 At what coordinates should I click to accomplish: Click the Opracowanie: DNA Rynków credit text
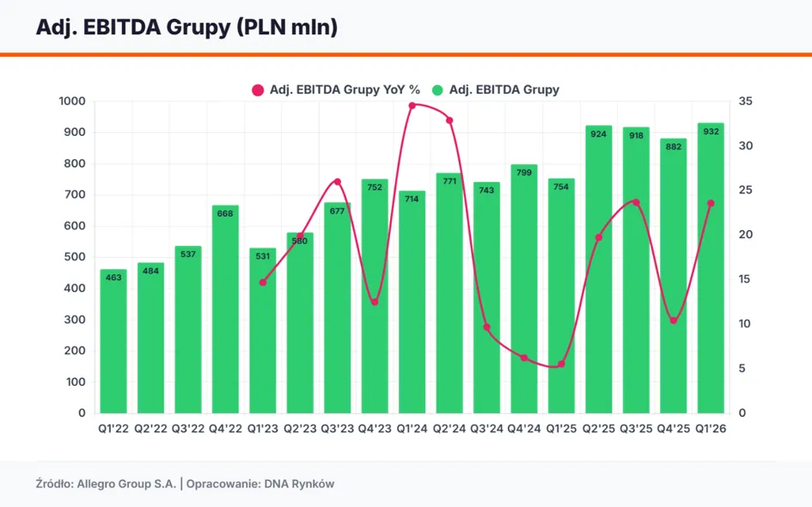tap(260, 484)
